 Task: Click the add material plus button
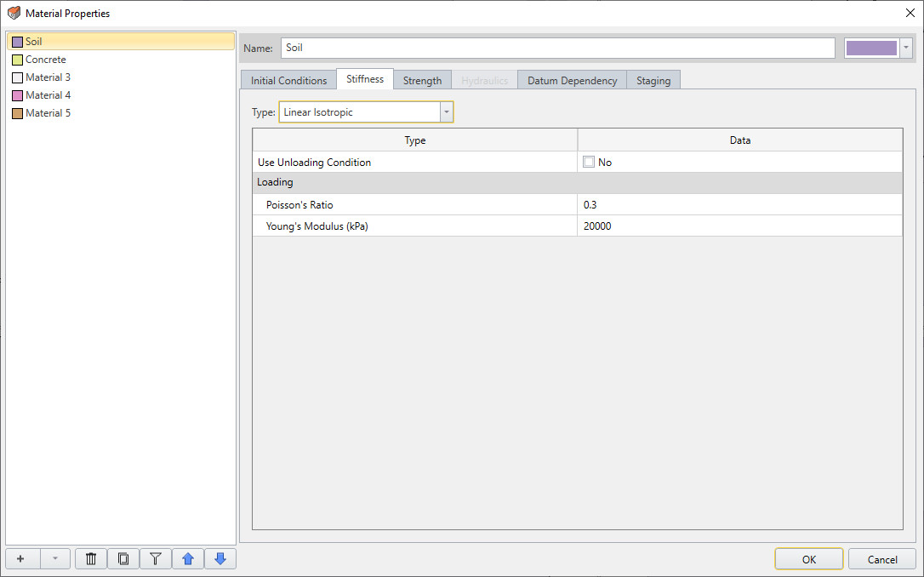[21, 559]
